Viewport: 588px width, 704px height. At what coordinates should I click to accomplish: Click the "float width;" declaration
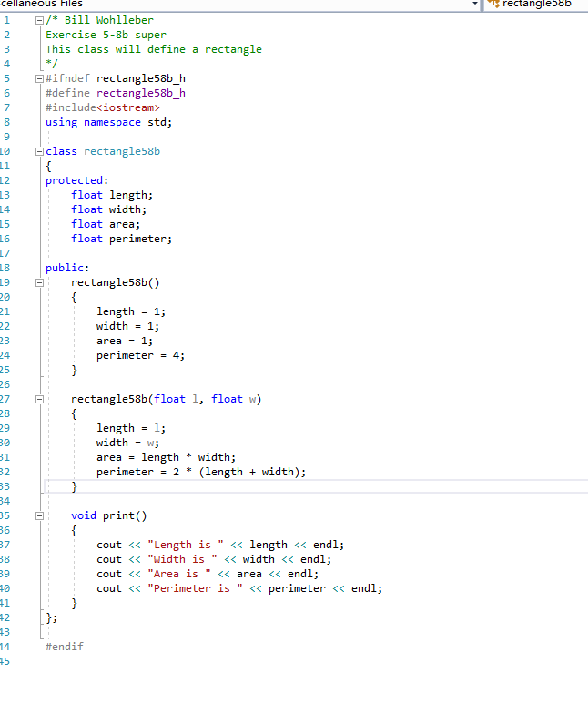(x=108, y=209)
